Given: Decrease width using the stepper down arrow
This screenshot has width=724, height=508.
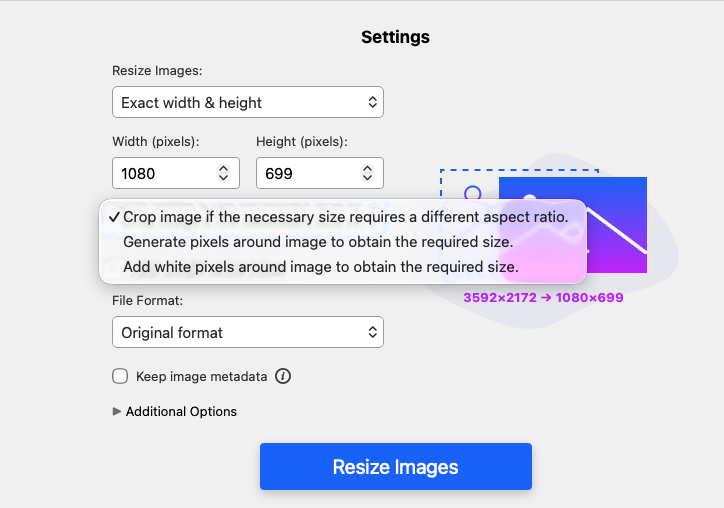Looking at the screenshot, I should (223, 179).
